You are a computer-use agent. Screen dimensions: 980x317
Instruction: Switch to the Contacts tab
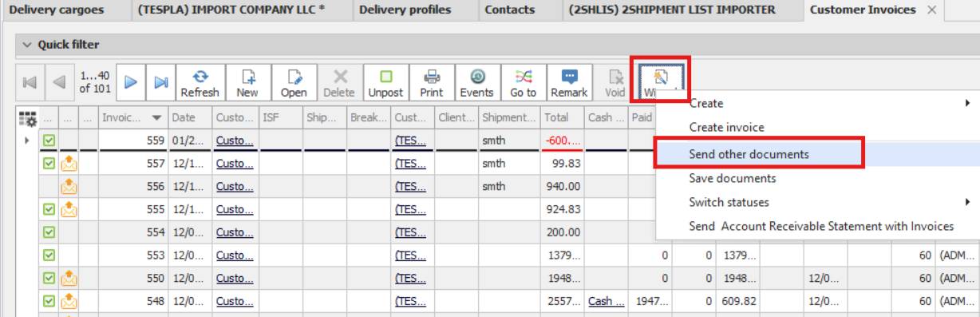(x=509, y=10)
